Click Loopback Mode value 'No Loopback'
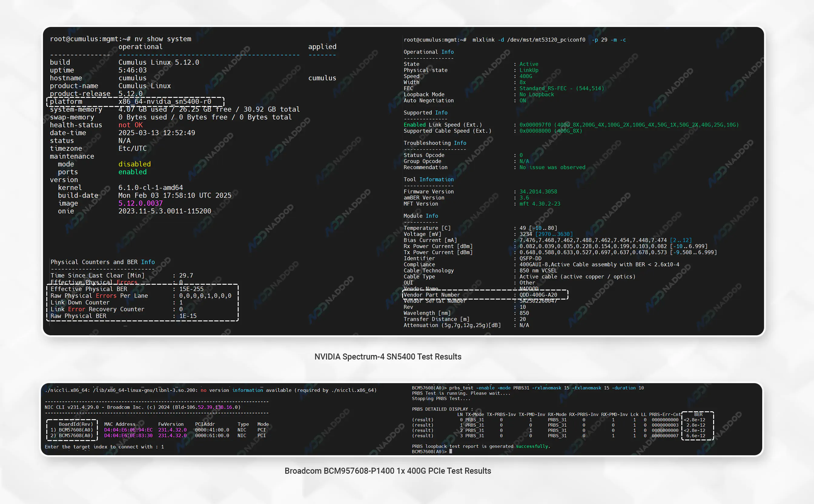The height and width of the screenshot is (504, 814). (536, 94)
